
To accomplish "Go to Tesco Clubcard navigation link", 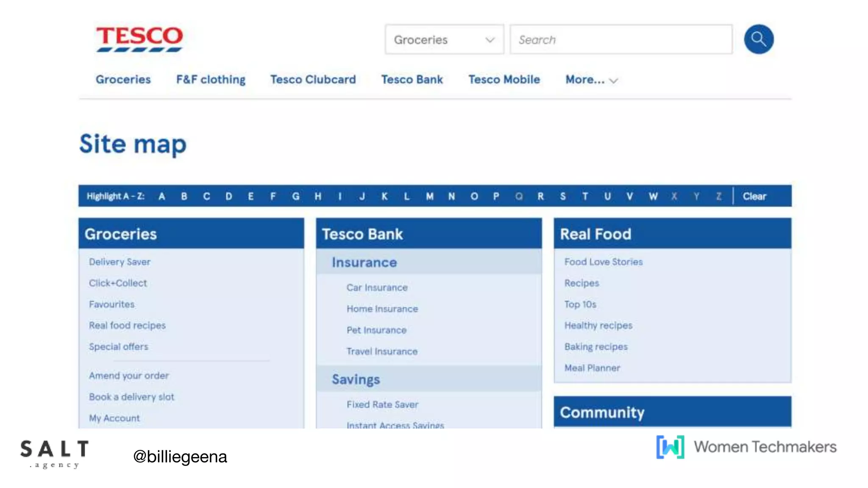I will coord(313,80).
